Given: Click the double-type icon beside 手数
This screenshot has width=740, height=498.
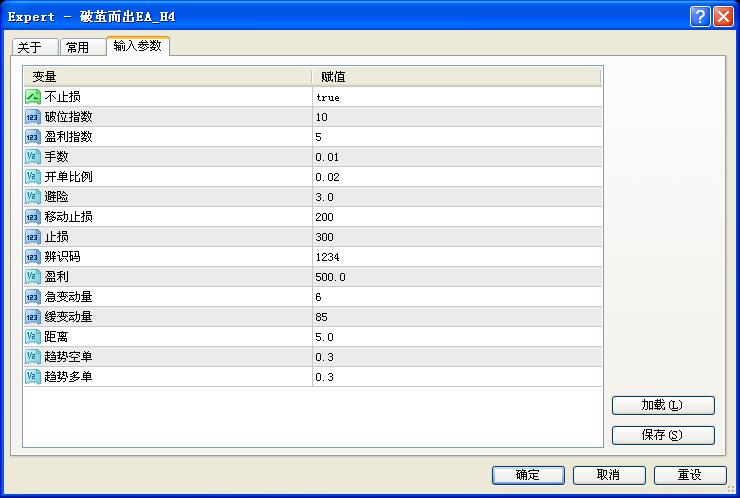Looking at the screenshot, I should click(x=33, y=157).
